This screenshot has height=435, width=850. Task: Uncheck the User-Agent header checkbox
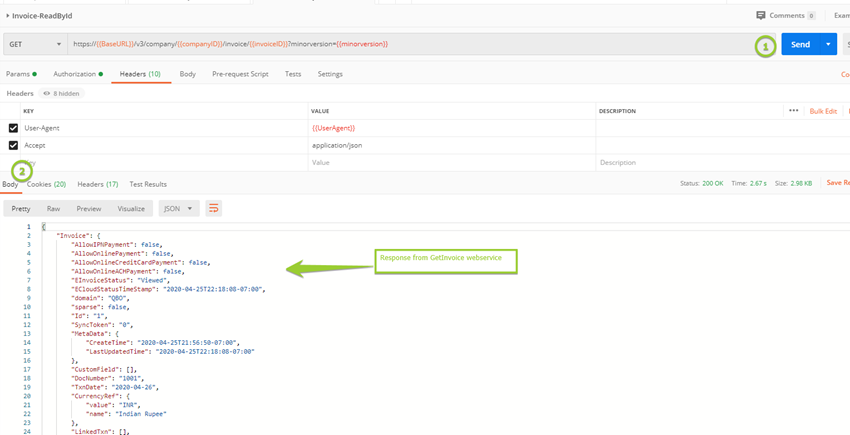tap(13, 128)
